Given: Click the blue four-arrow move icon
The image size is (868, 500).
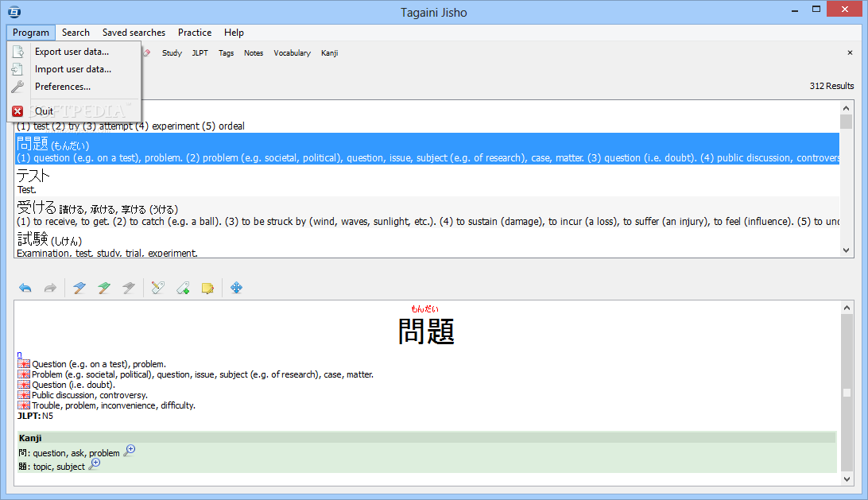Looking at the screenshot, I should point(236,288).
